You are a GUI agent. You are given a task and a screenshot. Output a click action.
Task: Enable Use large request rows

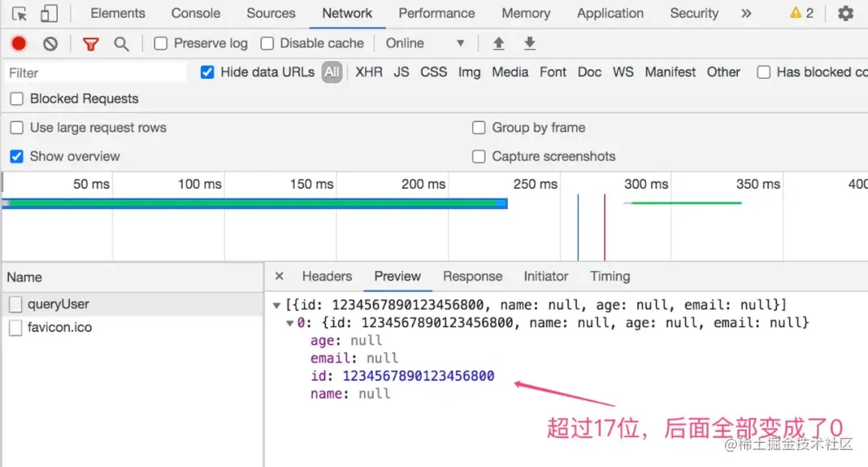(x=17, y=127)
